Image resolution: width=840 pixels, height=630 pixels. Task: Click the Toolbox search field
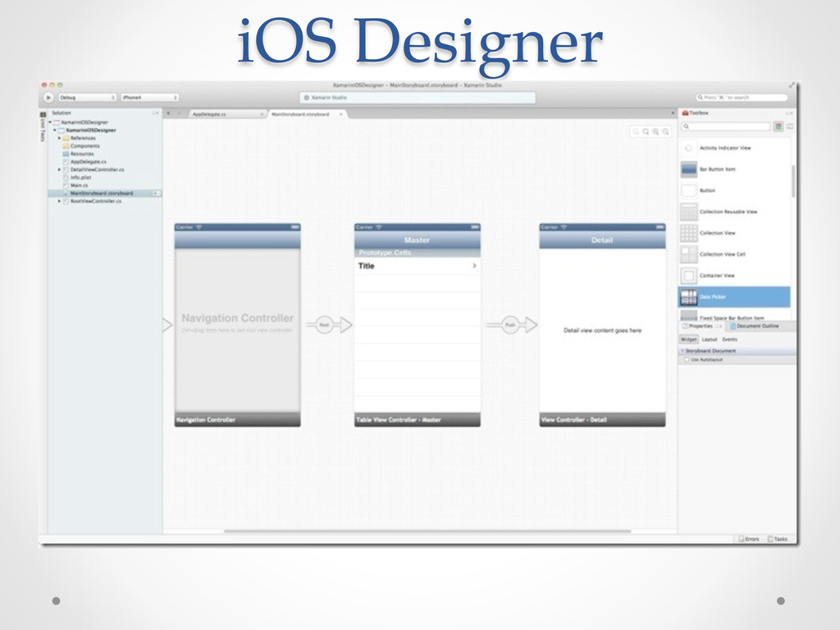pyautogui.click(x=725, y=126)
